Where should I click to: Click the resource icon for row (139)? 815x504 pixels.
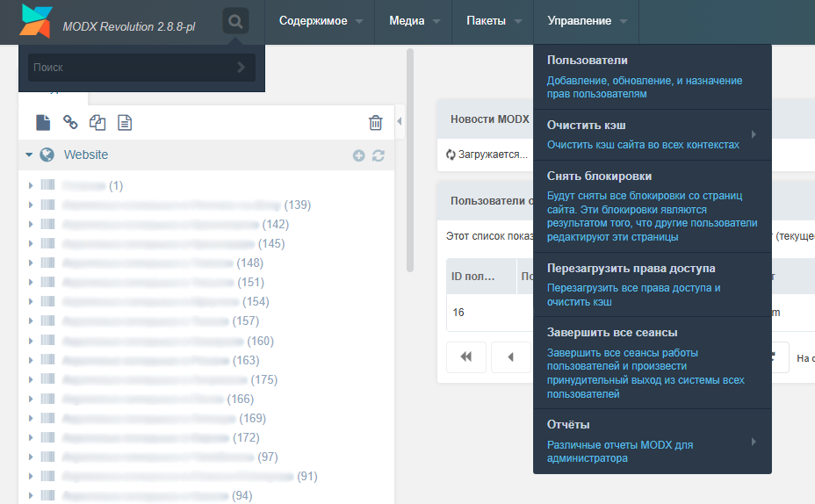tap(47, 205)
